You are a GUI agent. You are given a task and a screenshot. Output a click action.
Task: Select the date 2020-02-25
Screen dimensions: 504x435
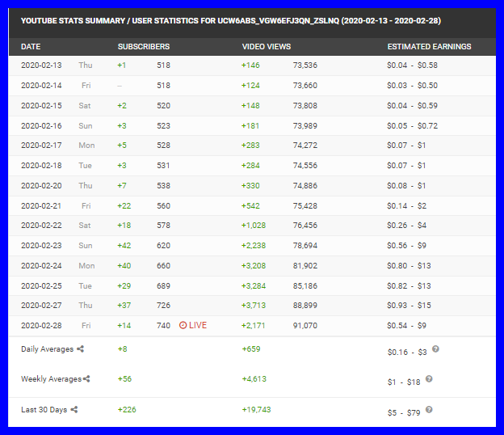[x=41, y=286]
